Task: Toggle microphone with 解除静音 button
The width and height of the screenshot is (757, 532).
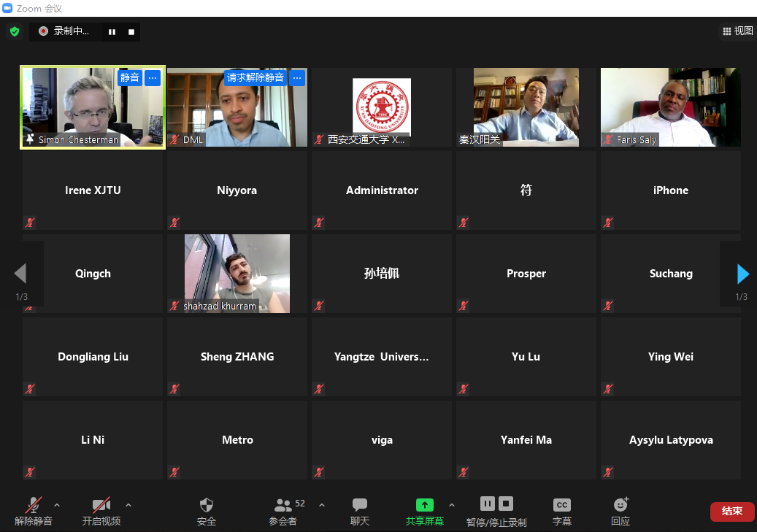Action: click(33, 505)
